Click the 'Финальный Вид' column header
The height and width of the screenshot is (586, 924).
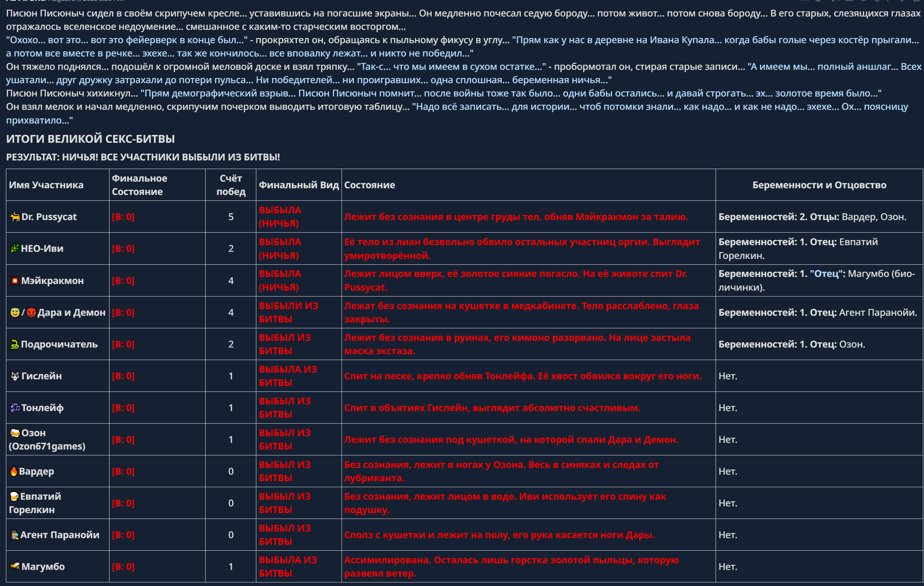pos(299,185)
